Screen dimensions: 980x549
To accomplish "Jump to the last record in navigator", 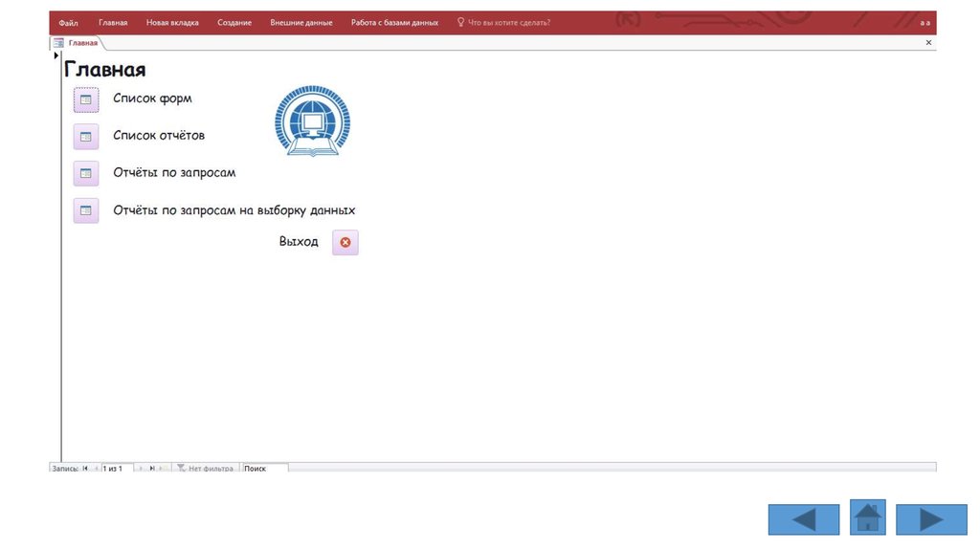I will coord(152,468).
